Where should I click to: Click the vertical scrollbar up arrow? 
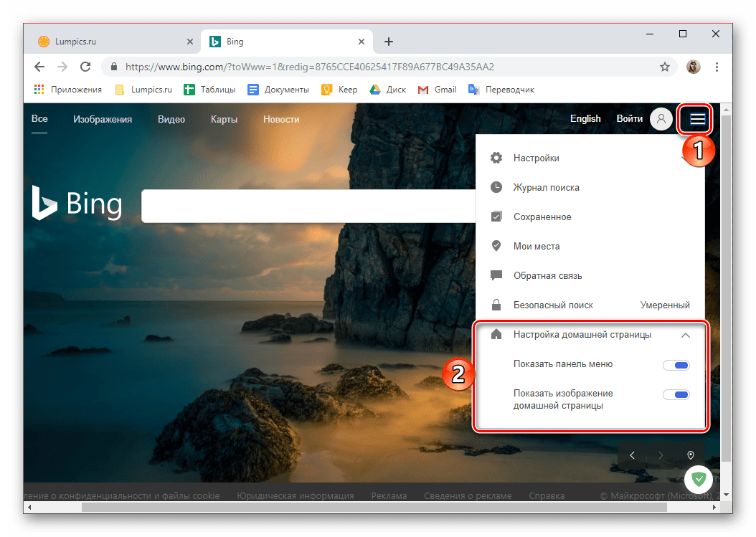[726, 110]
